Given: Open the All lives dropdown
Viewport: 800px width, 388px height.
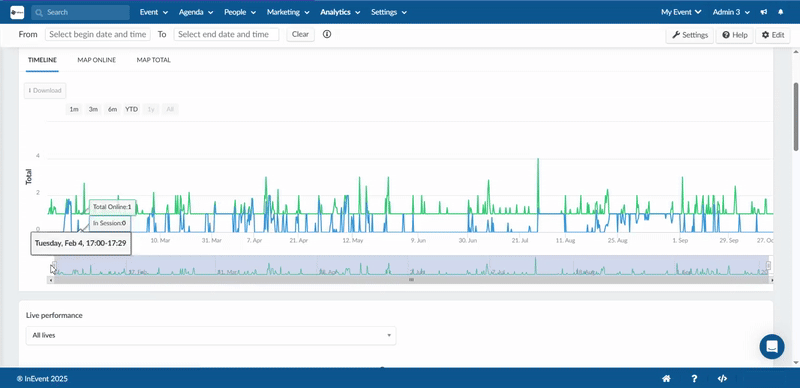Looking at the screenshot, I should tap(211, 335).
